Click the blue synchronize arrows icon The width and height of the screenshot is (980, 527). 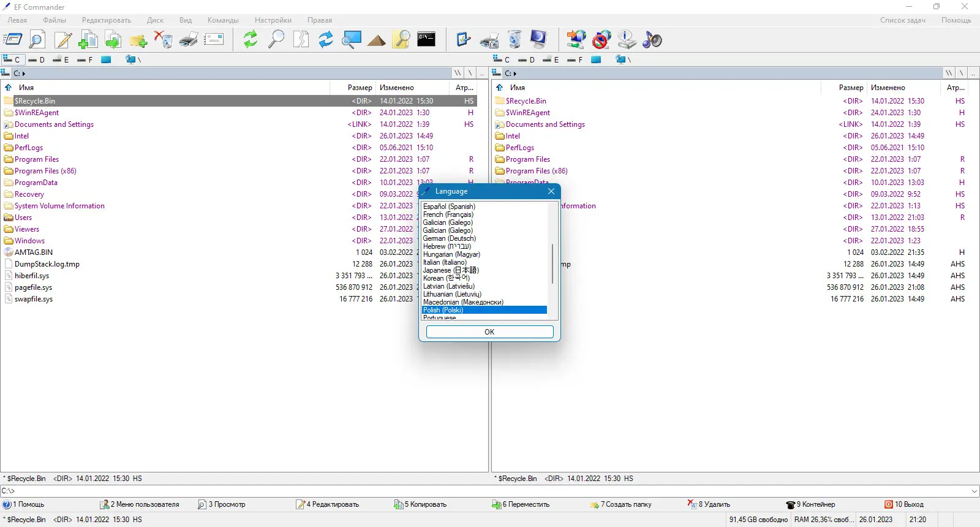tap(326, 40)
